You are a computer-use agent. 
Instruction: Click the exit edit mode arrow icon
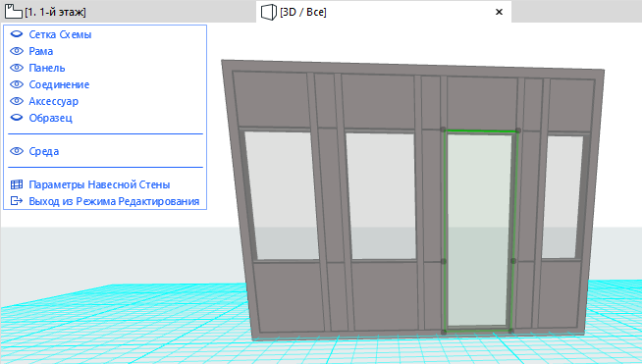click(17, 201)
